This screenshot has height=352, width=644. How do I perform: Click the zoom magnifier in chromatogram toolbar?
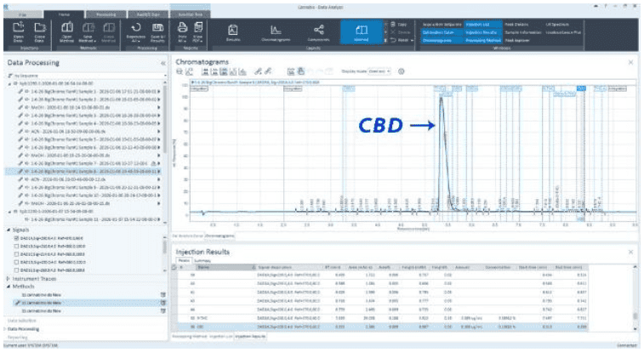click(180, 72)
